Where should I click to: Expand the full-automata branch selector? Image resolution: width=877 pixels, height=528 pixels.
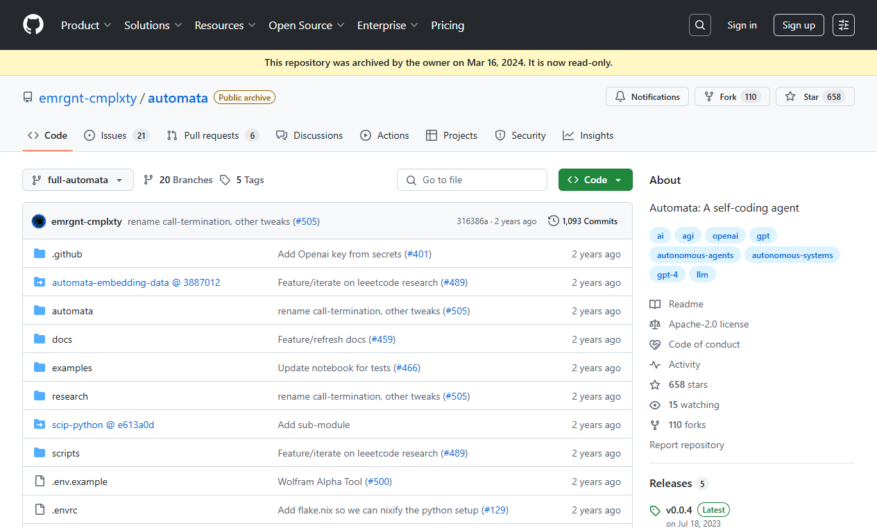point(78,180)
